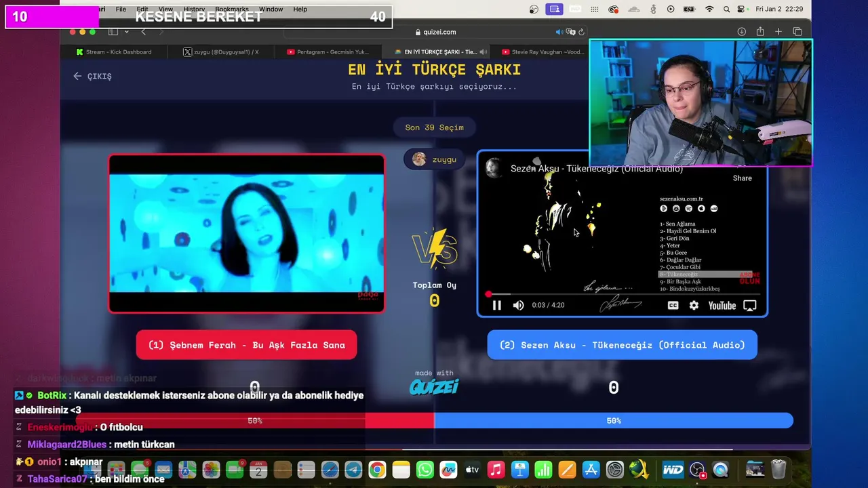Click the Quizei logo

[434, 387]
